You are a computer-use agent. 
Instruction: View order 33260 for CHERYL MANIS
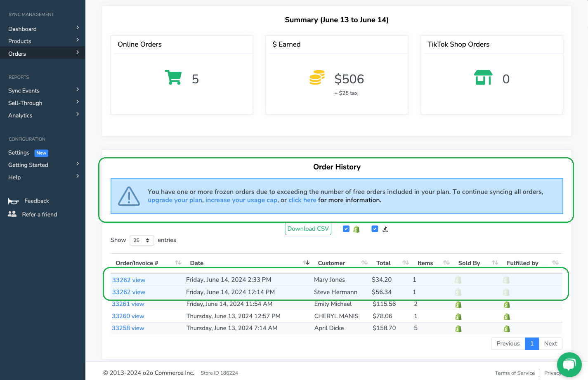tap(128, 316)
